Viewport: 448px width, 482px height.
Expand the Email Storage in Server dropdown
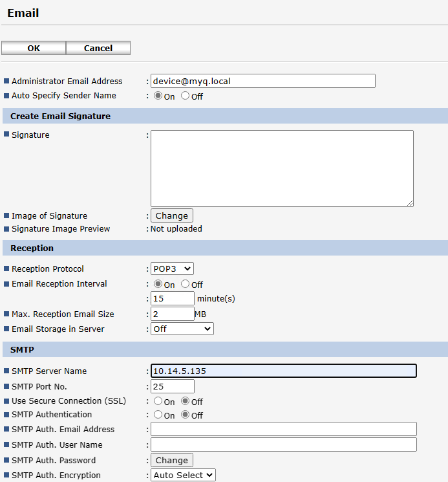click(x=182, y=329)
